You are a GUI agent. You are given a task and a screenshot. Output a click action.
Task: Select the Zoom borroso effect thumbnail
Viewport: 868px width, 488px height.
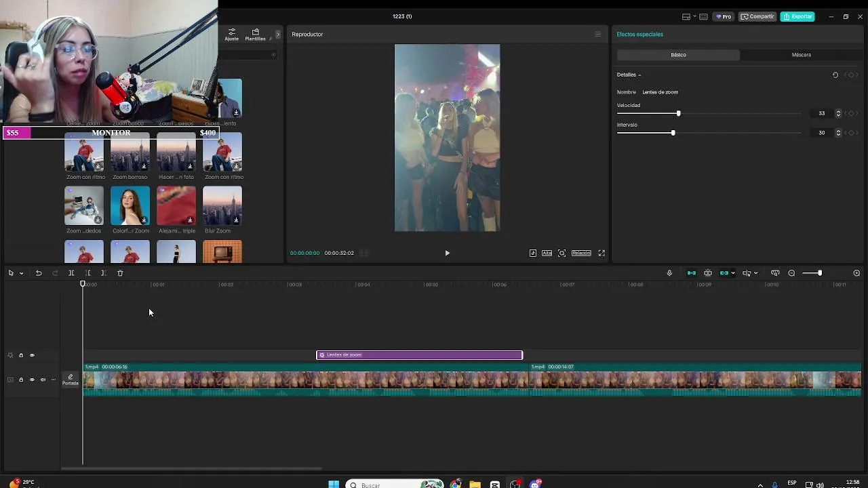click(130, 152)
